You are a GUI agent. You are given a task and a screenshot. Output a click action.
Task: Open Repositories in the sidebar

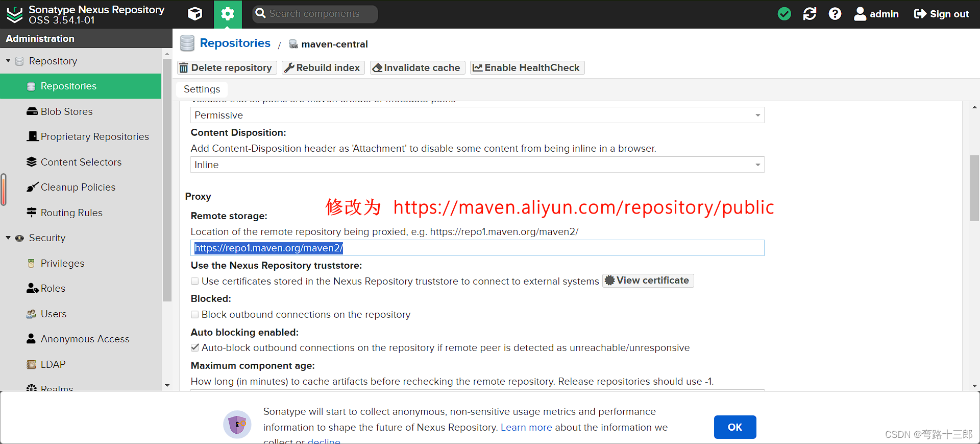click(x=81, y=86)
